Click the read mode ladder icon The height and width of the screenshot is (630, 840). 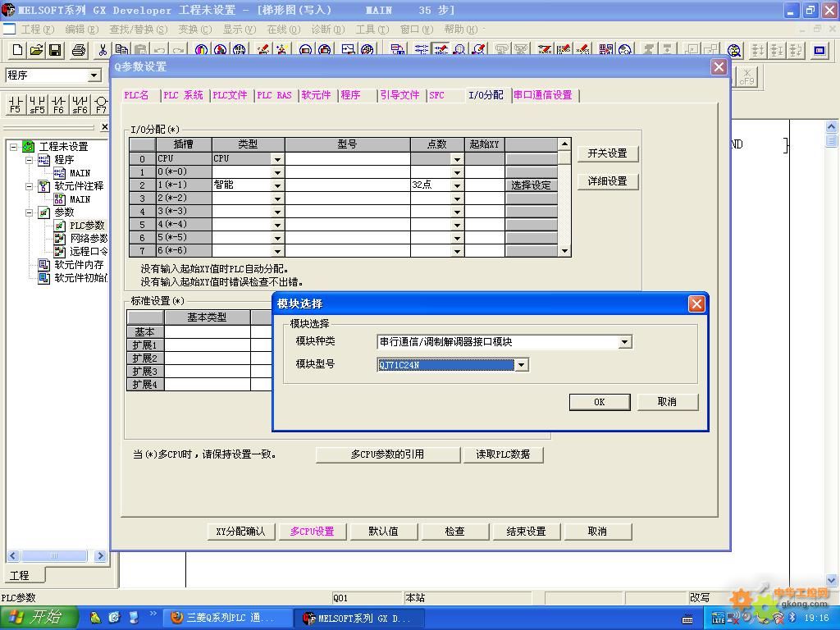click(x=422, y=50)
